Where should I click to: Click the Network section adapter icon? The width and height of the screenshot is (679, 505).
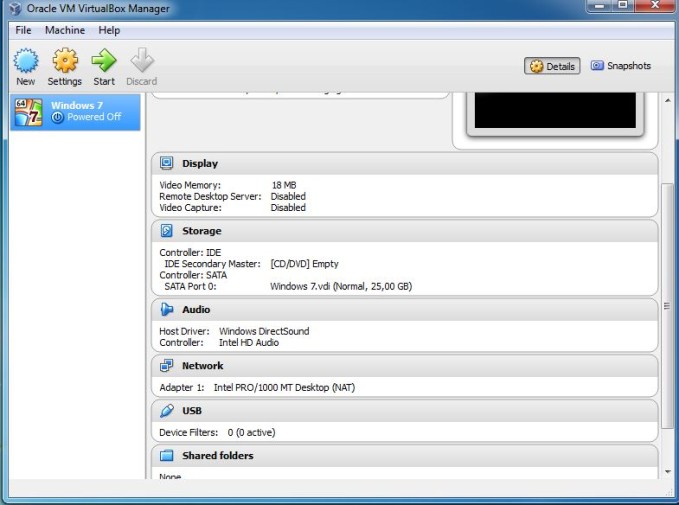point(167,366)
